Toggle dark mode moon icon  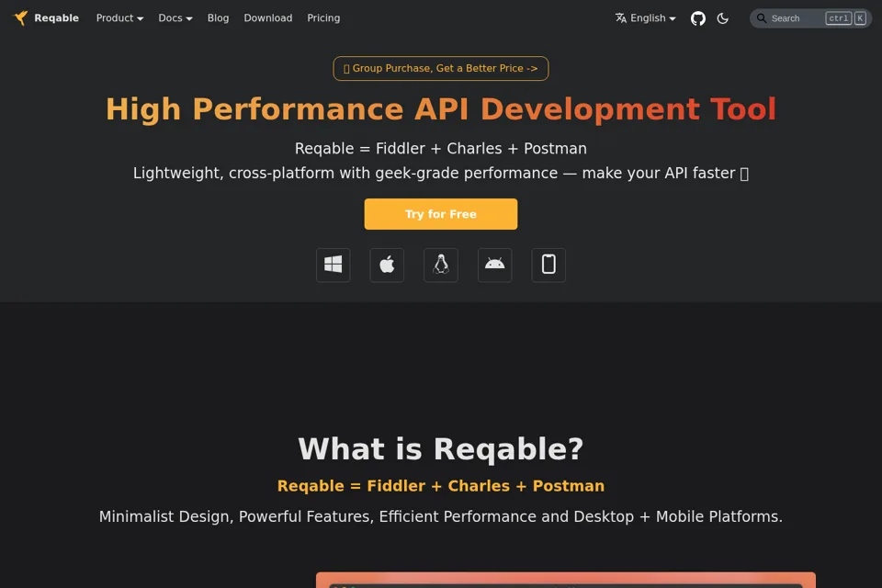723,18
